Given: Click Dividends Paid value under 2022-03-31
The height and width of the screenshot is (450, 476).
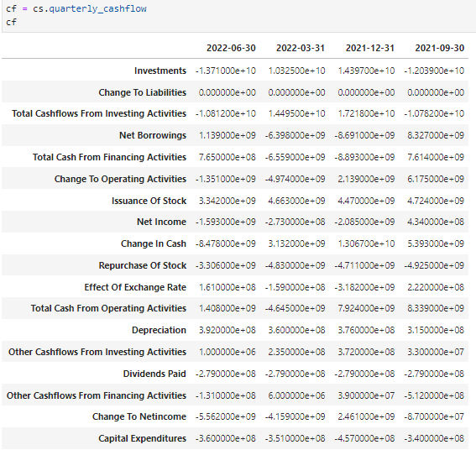Looking at the screenshot, I should (295, 374).
